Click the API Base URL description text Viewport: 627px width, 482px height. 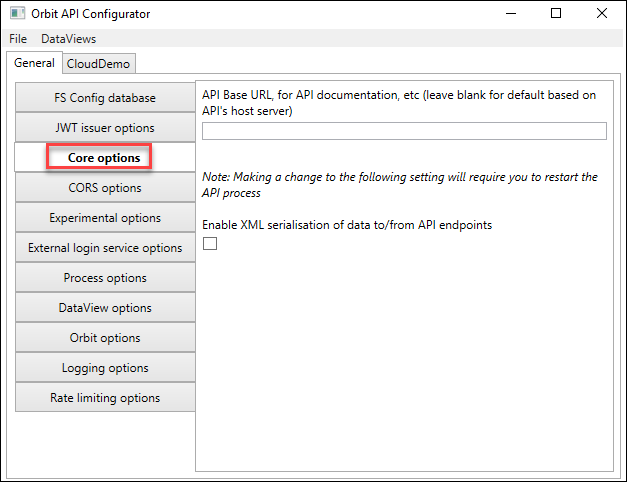399,103
